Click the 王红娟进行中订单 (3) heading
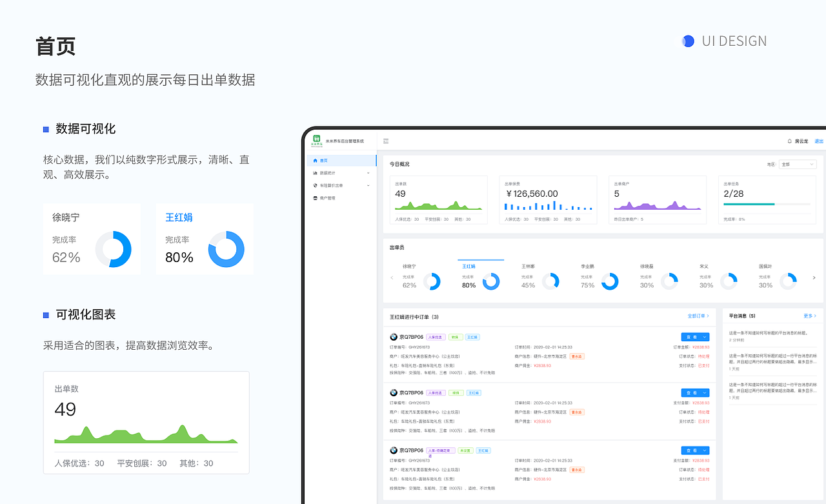Image resolution: width=826 pixels, height=504 pixels. (x=414, y=317)
